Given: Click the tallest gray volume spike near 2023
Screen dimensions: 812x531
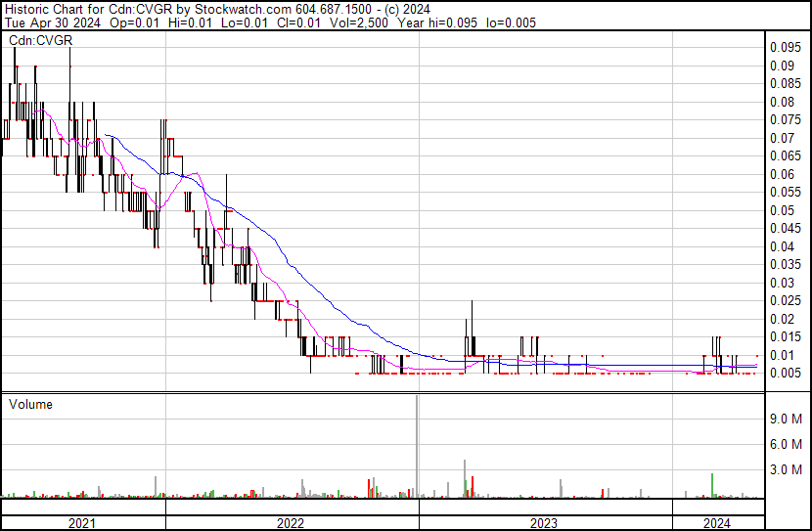Looking at the screenshot, I should (x=417, y=447).
